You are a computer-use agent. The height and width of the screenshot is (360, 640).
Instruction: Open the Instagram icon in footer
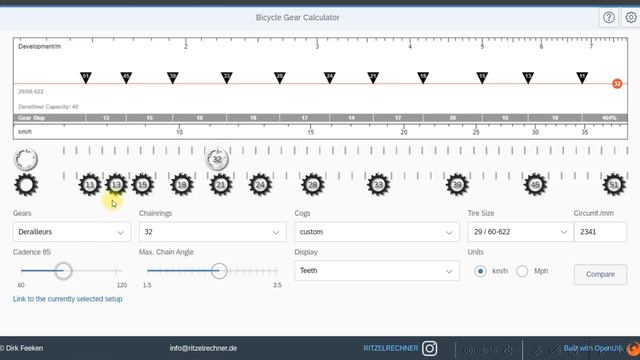429,348
